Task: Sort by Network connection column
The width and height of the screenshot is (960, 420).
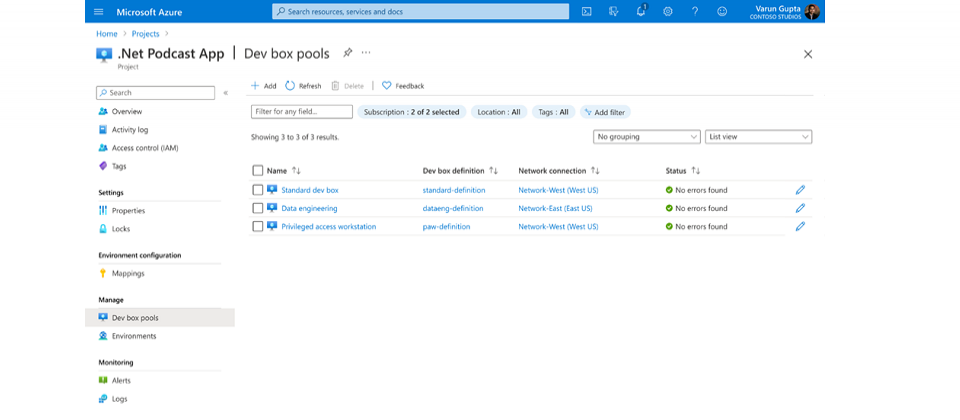Action: click(x=595, y=171)
